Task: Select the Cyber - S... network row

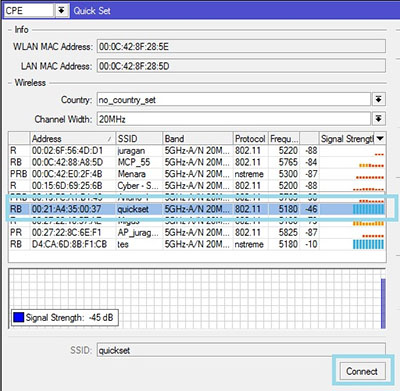Action: coord(197,186)
